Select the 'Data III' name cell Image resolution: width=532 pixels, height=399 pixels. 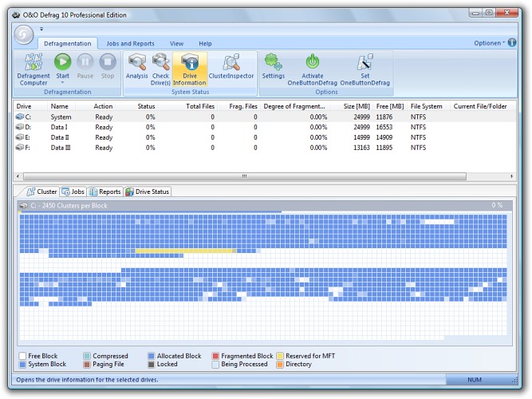pos(61,148)
